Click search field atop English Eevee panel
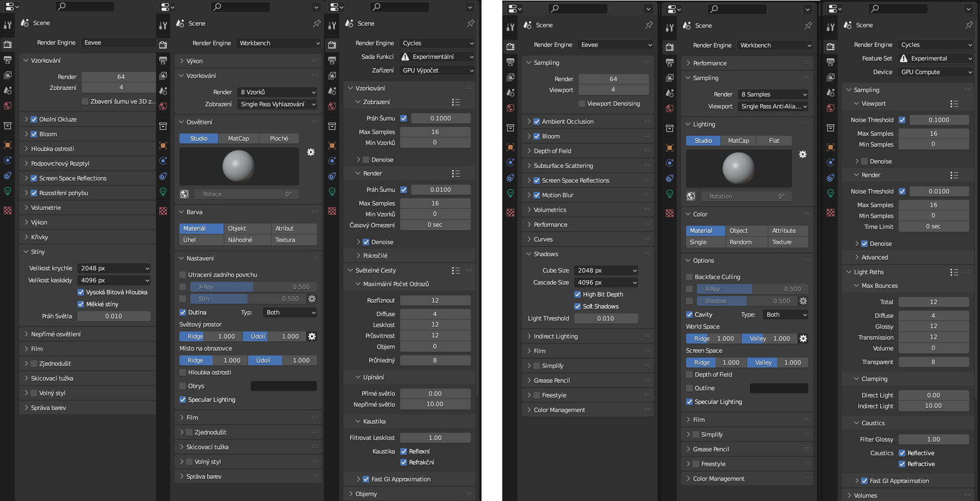980x501 pixels. tap(578, 8)
